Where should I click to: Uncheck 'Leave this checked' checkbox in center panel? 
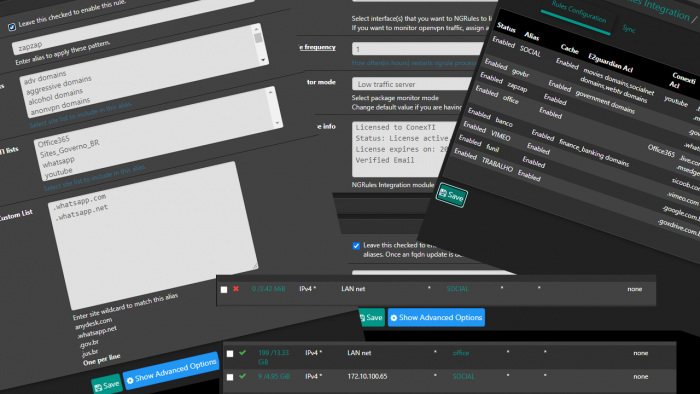(x=356, y=246)
